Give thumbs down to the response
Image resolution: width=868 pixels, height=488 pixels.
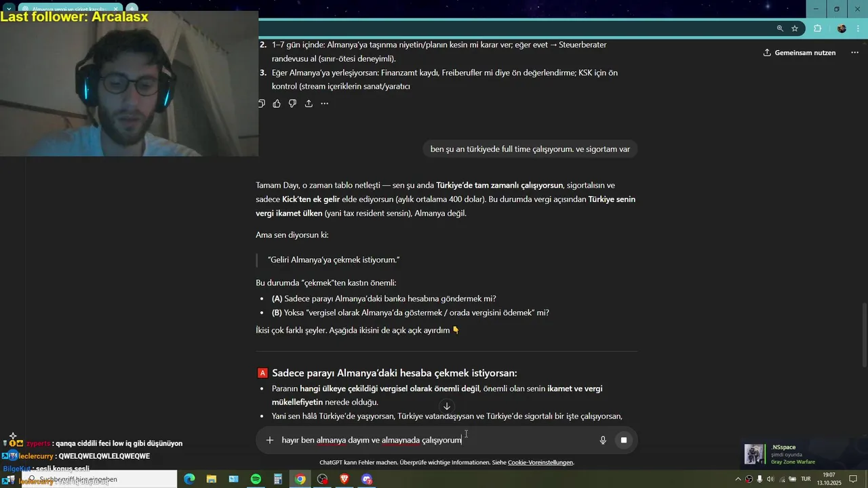click(x=292, y=104)
